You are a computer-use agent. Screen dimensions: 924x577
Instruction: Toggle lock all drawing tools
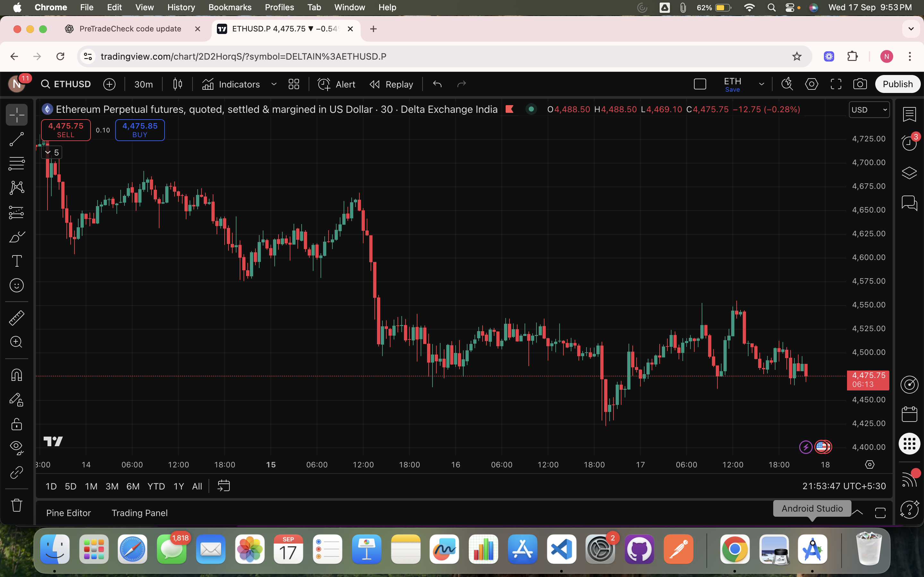click(16, 424)
